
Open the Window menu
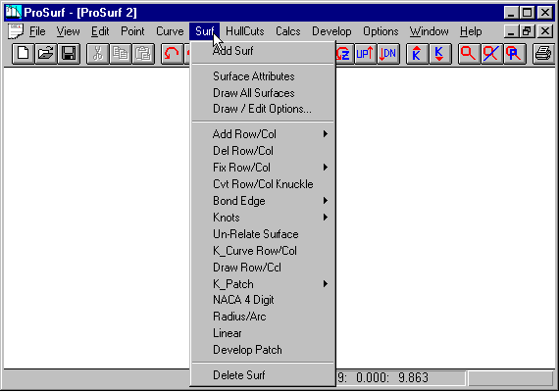tap(429, 31)
